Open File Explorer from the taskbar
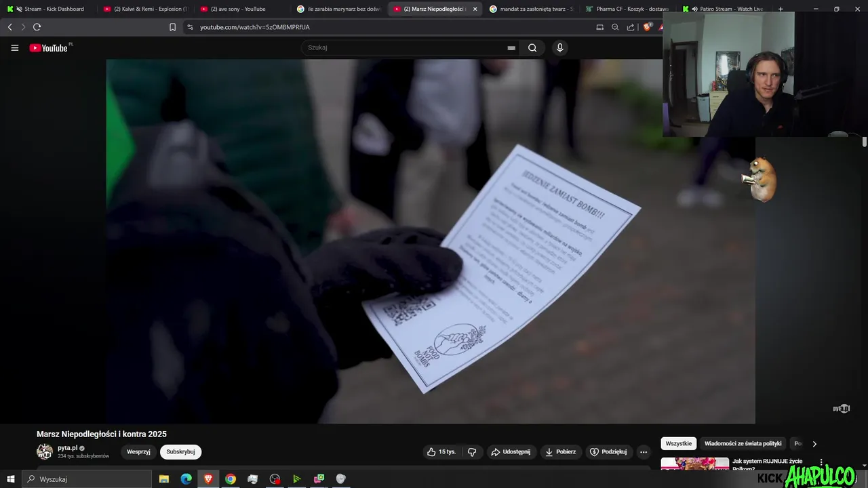Image resolution: width=868 pixels, height=488 pixels. pyautogui.click(x=164, y=479)
